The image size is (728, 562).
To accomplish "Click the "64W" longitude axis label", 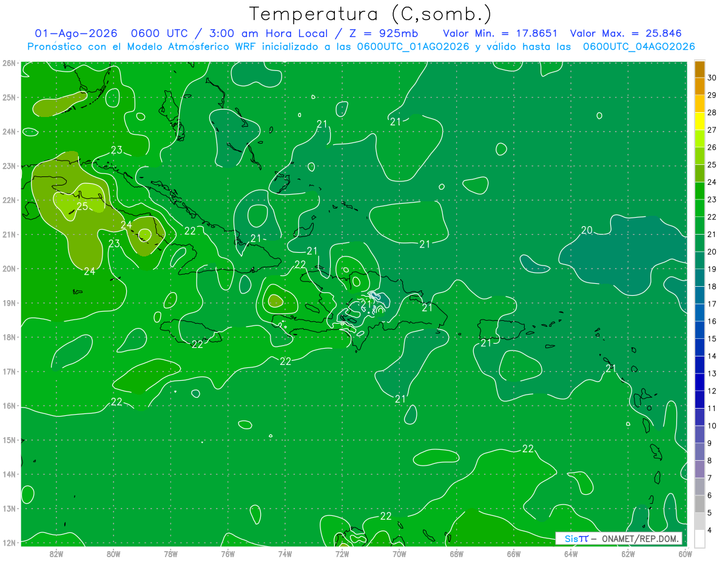I will tap(570, 554).
